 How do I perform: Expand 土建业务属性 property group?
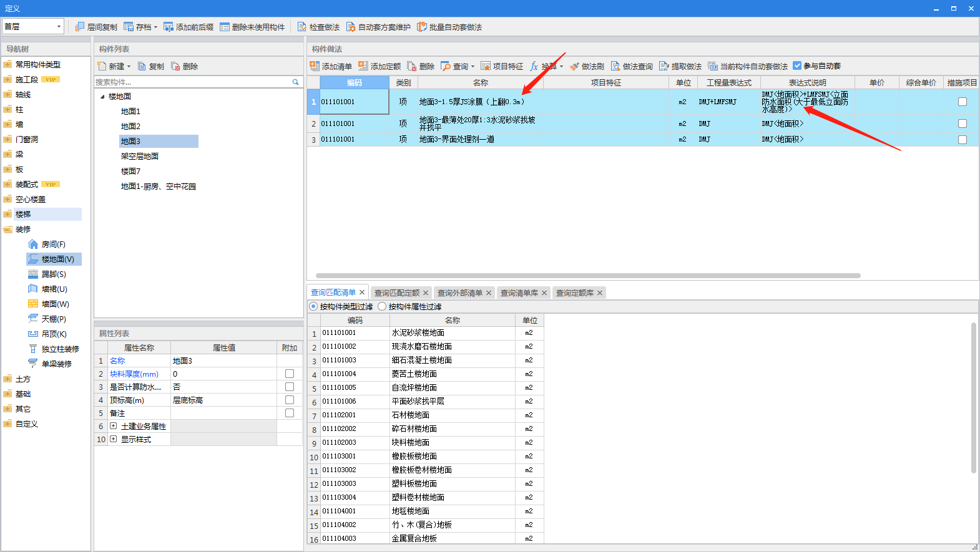click(x=113, y=426)
